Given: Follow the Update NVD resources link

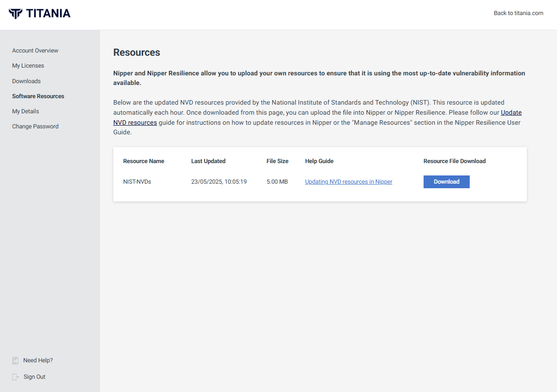Looking at the screenshot, I should [511, 112].
